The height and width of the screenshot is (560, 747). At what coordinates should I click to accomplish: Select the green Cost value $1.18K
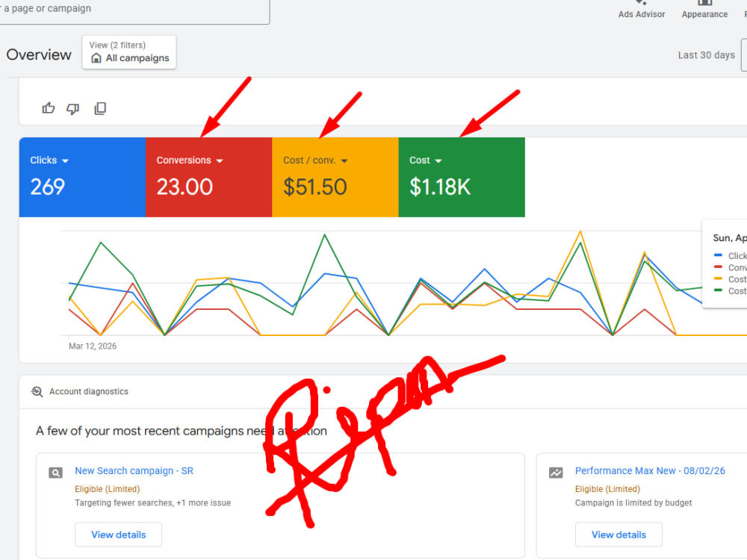click(440, 187)
